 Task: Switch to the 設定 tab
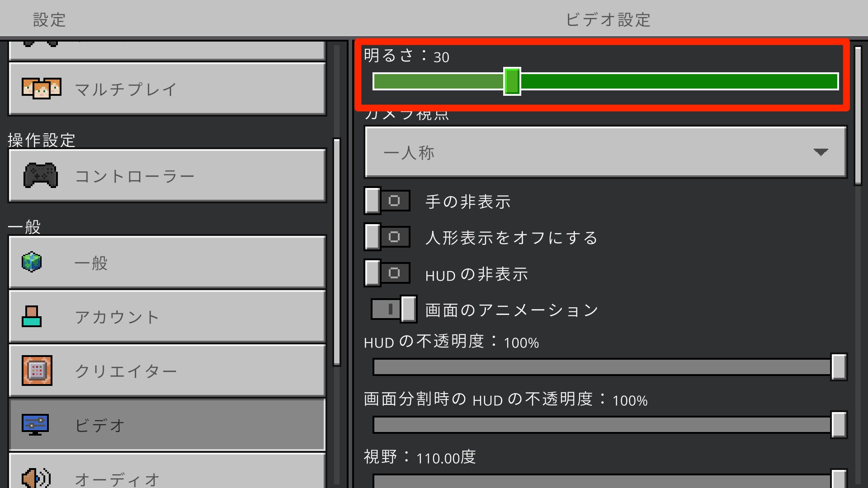coord(48,19)
